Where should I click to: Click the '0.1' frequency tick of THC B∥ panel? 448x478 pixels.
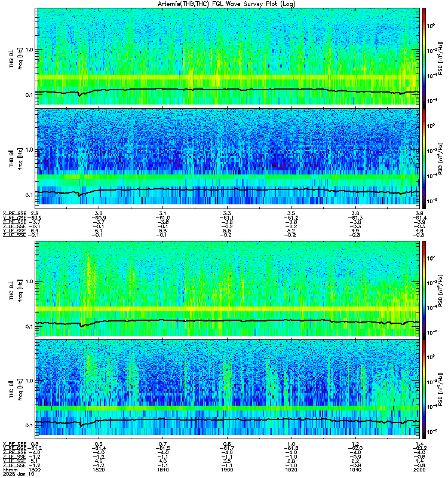[29, 425]
